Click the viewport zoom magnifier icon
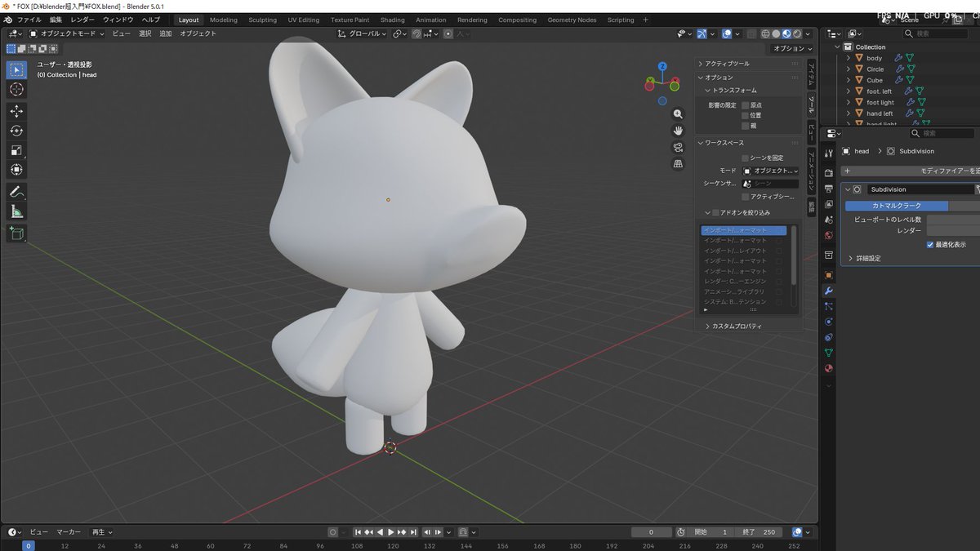Viewport: 980px width, 551px height. 678,114
